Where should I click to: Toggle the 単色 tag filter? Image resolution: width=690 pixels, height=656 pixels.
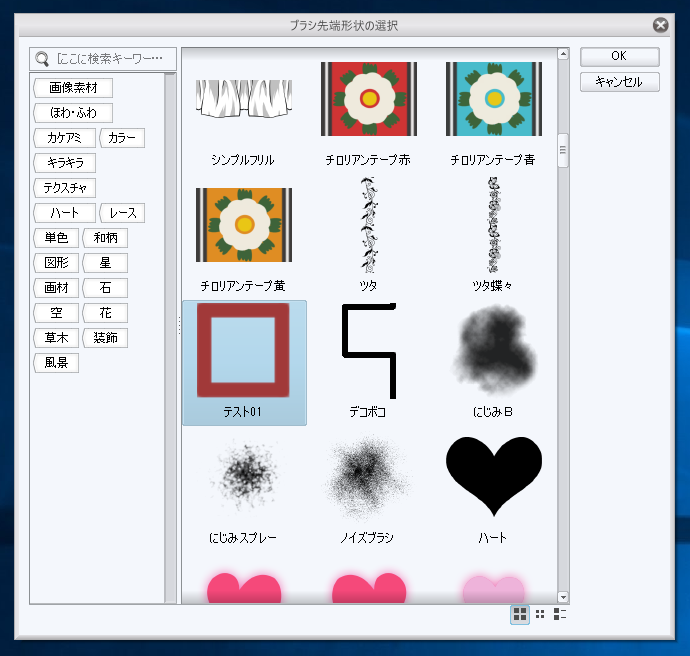pyautogui.click(x=56, y=238)
